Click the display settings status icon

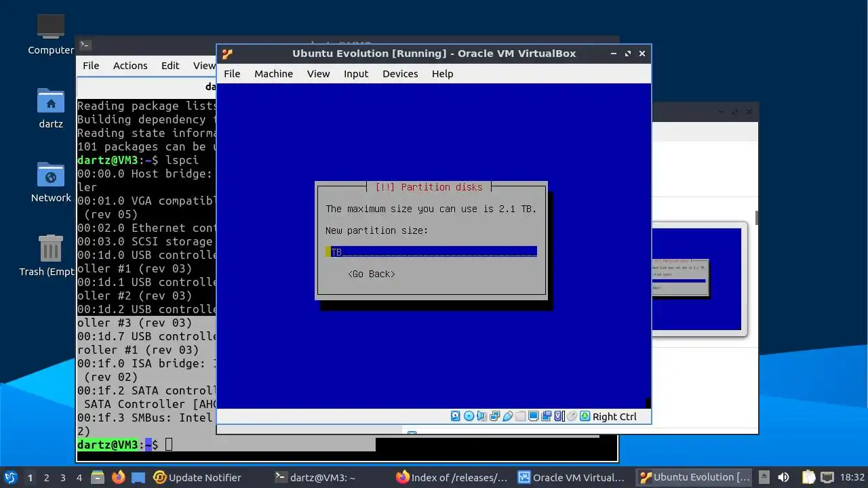coord(533,416)
